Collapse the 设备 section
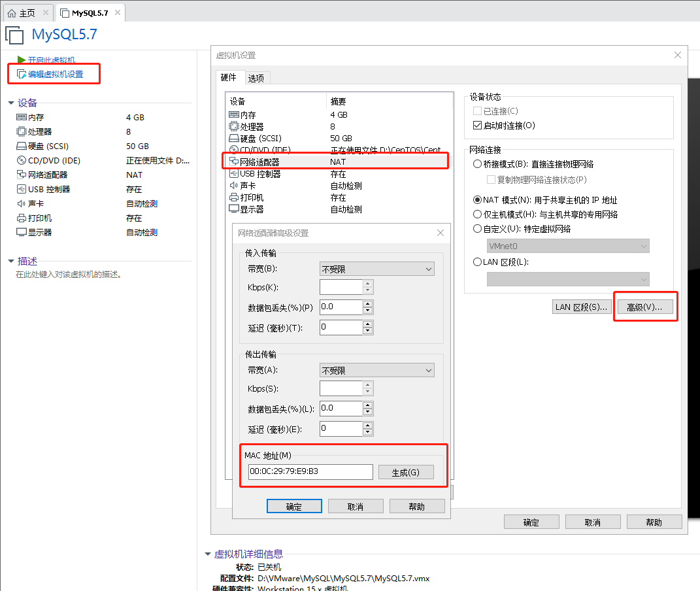700x591 pixels. click(10, 103)
